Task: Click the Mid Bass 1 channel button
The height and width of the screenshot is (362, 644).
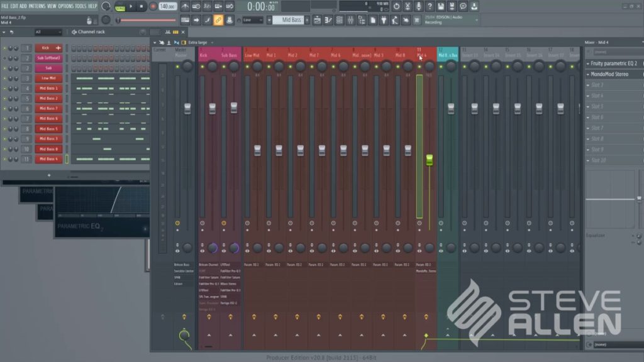Action: pyautogui.click(x=48, y=88)
